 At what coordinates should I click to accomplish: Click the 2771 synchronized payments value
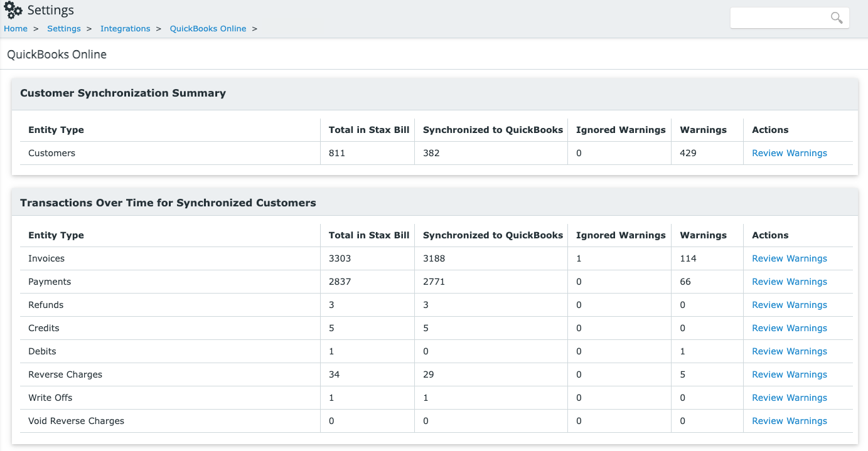(x=434, y=282)
